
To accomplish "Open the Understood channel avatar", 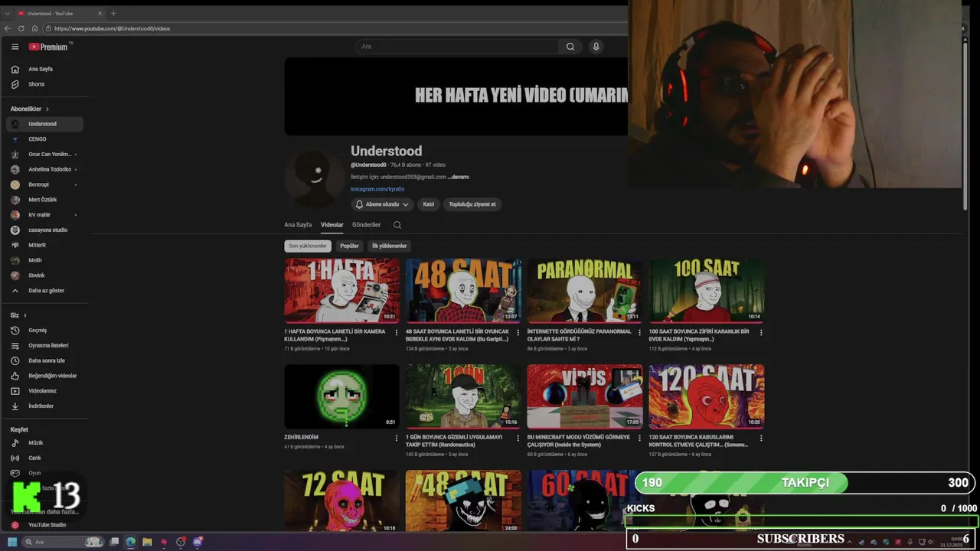I will click(315, 177).
